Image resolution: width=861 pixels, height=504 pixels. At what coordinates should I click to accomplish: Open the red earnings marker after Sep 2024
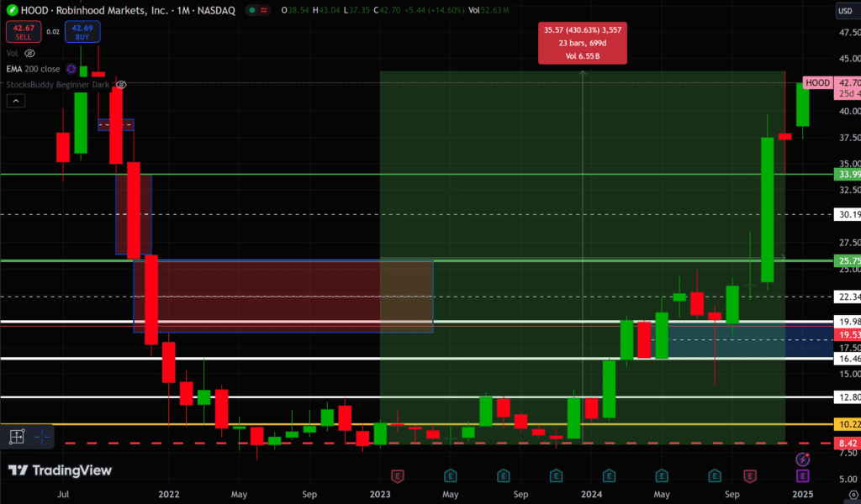(x=749, y=475)
